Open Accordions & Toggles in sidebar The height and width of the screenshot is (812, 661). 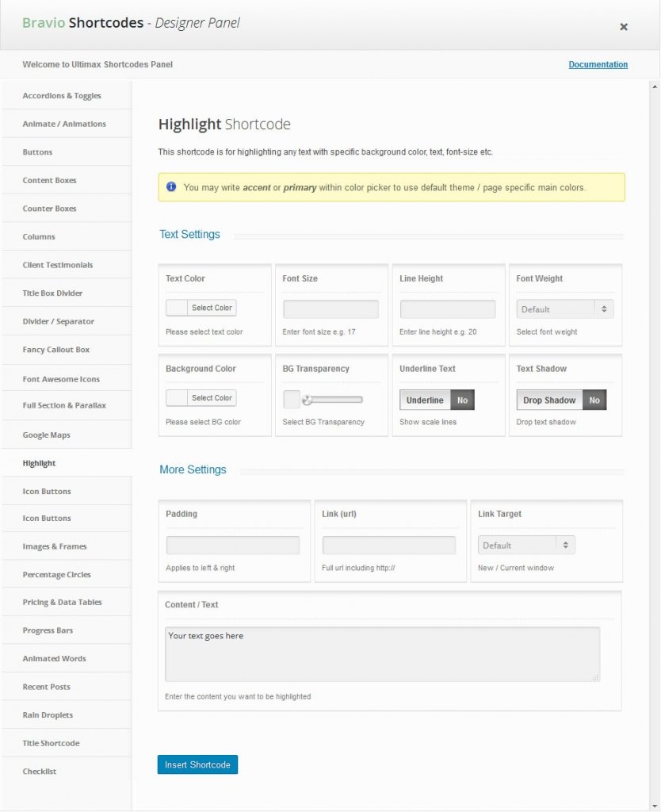point(62,96)
